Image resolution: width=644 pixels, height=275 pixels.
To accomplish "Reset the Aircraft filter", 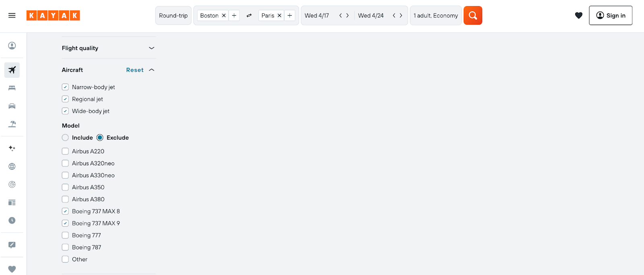I will click(135, 70).
